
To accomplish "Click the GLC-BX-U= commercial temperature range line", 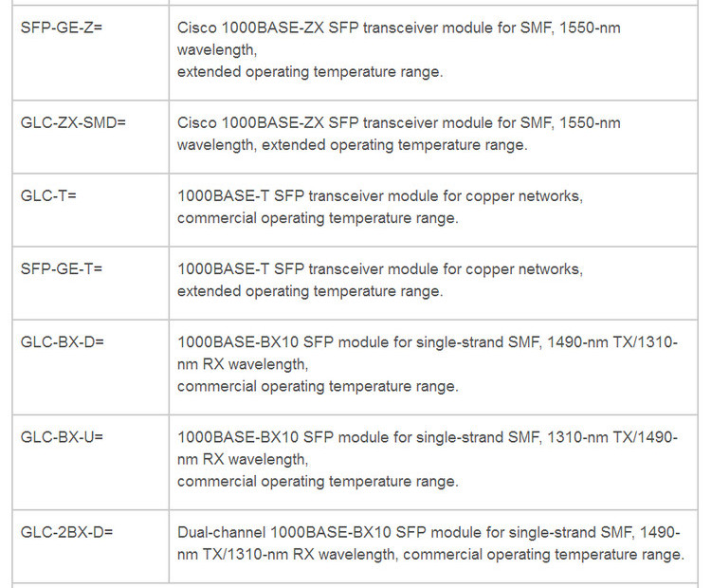I will coord(317,481).
